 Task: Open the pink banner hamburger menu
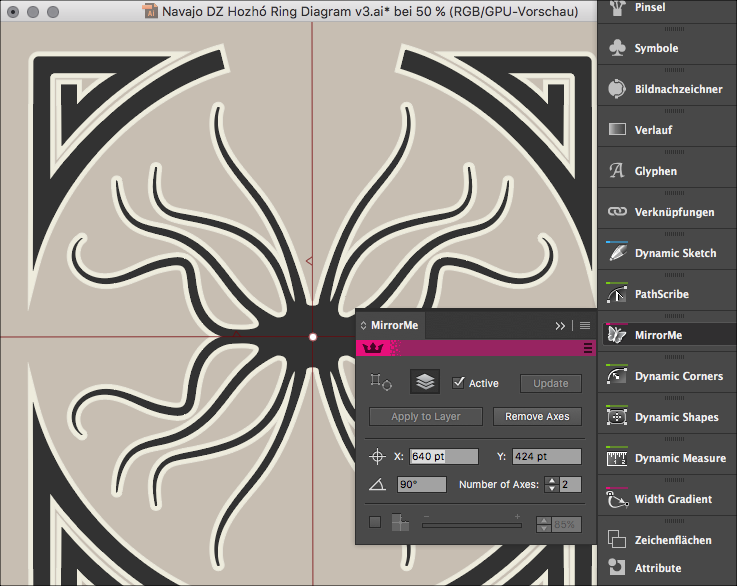click(x=588, y=348)
